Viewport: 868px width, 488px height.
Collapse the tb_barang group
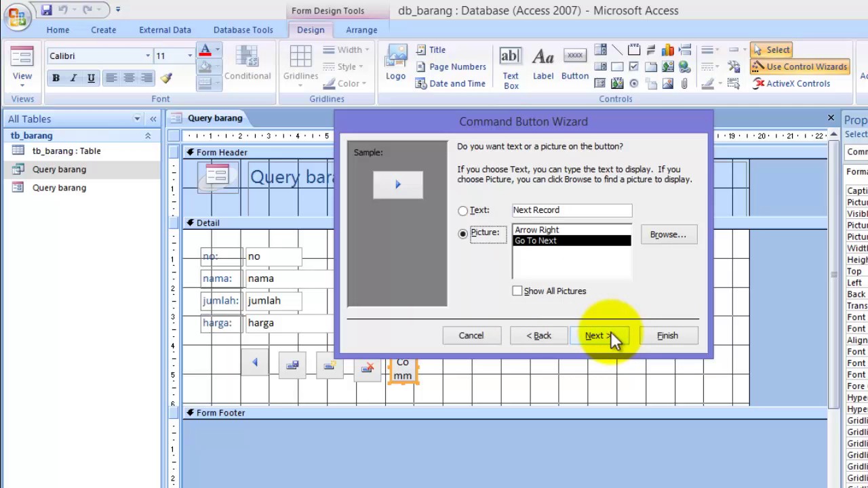coord(148,136)
